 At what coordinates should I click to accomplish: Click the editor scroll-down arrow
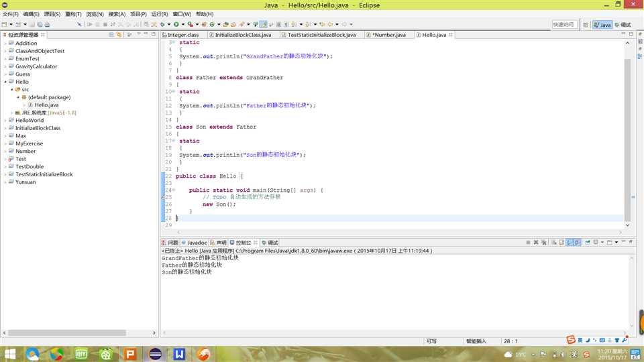click(627, 225)
